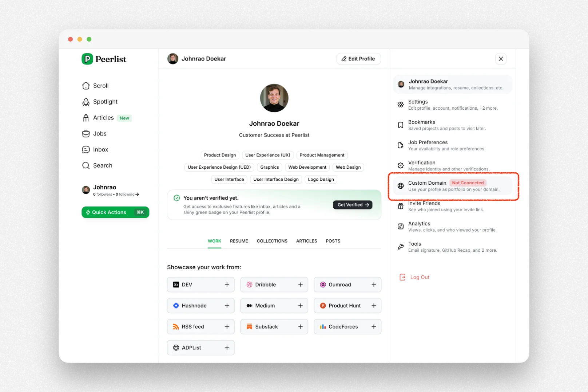Click the Analytics chart icon
The width and height of the screenshot is (588, 392).
(x=401, y=227)
